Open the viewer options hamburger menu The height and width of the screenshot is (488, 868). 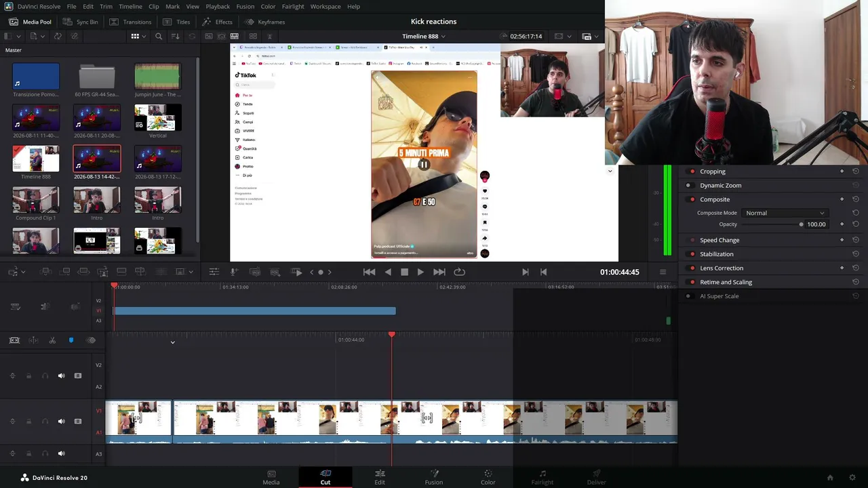coord(663,272)
